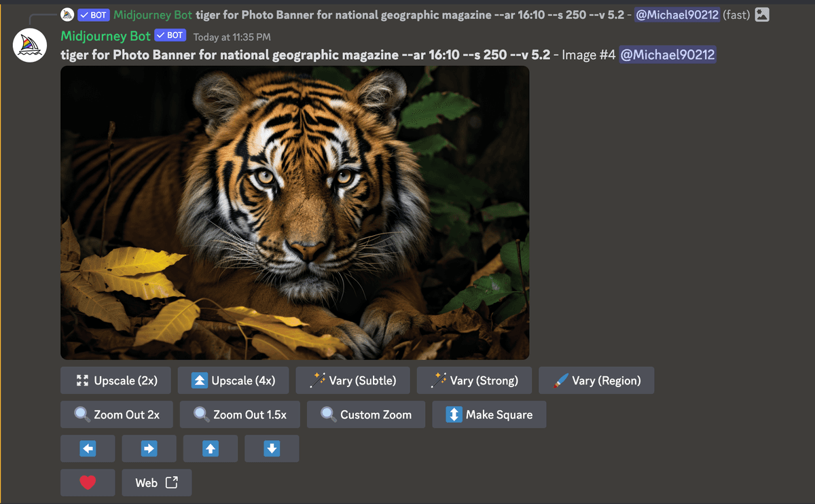
Task: Click Zoom Out 2x button
Action: (x=116, y=414)
